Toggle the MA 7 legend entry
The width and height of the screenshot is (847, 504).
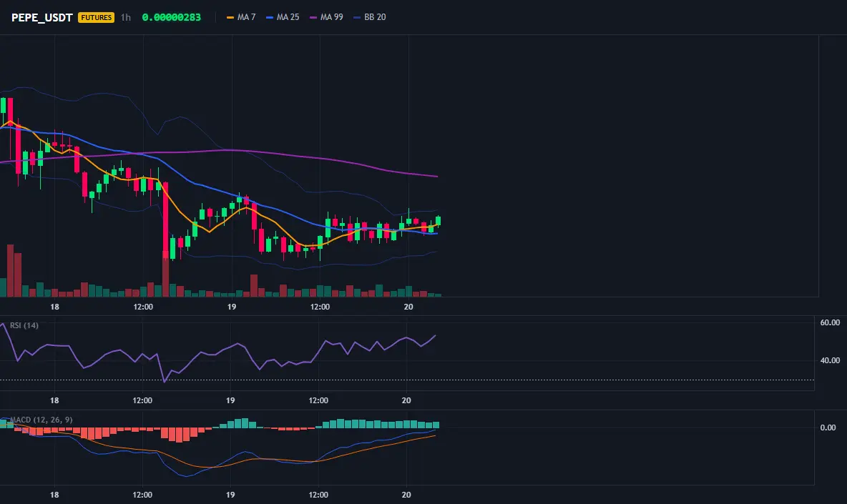coord(241,17)
